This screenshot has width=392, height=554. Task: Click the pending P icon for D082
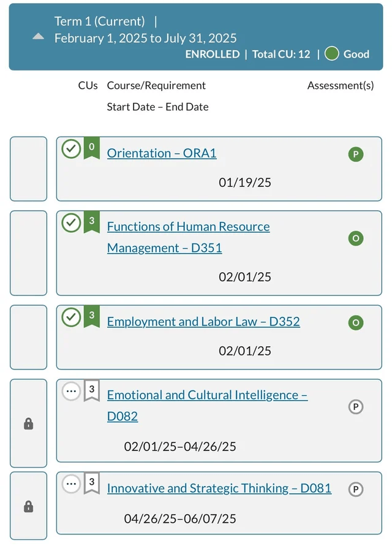click(x=356, y=406)
